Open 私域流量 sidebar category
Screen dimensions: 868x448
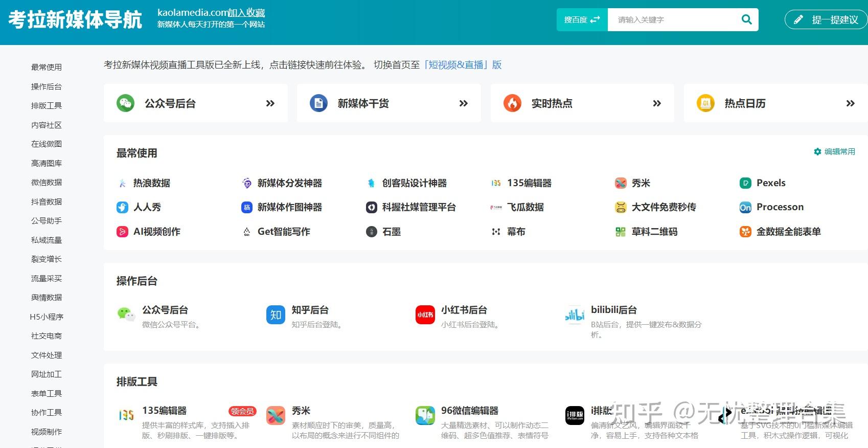click(x=47, y=240)
